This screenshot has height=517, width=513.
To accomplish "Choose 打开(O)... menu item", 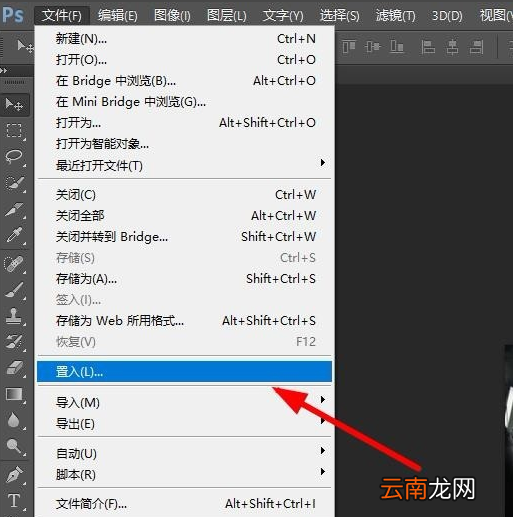I will pos(185,60).
